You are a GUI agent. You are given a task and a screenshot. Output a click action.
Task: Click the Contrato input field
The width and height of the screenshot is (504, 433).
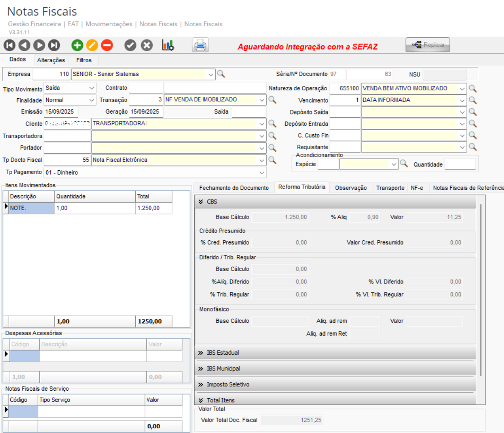tap(146, 88)
